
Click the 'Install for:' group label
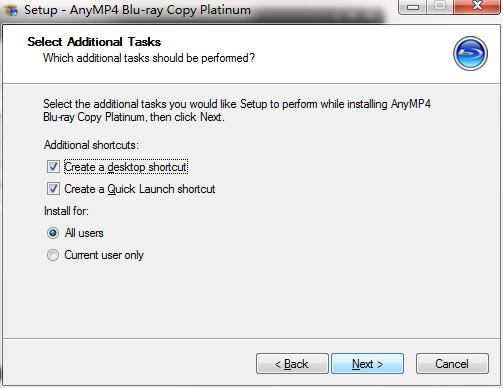click(66, 211)
